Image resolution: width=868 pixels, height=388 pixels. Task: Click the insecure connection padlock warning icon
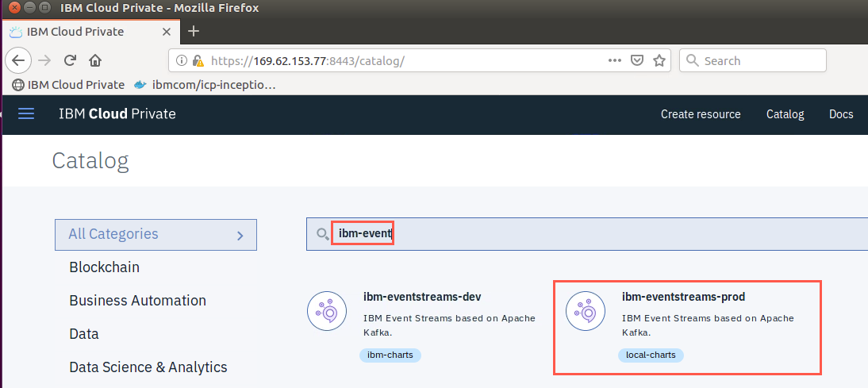click(198, 61)
